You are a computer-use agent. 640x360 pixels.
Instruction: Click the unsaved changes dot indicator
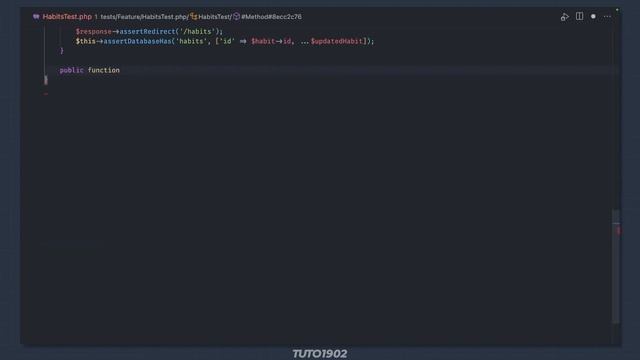[593, 17]
